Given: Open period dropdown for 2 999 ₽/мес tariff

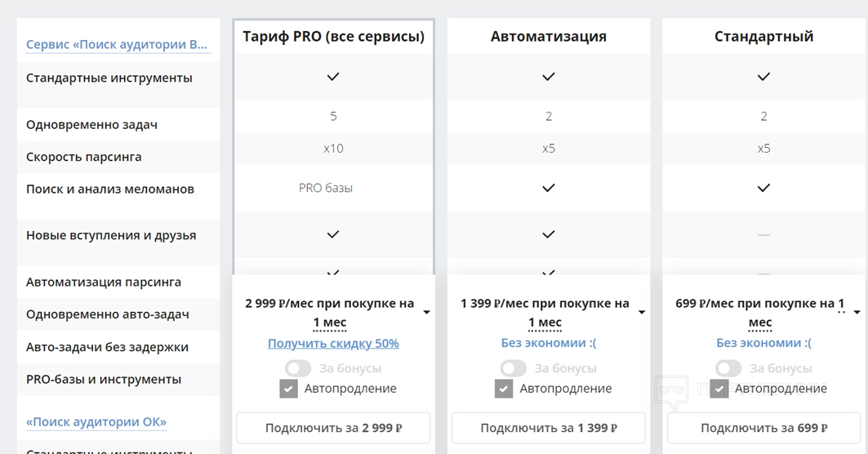Looking at the screenshot, I should [x=426, y=312].
